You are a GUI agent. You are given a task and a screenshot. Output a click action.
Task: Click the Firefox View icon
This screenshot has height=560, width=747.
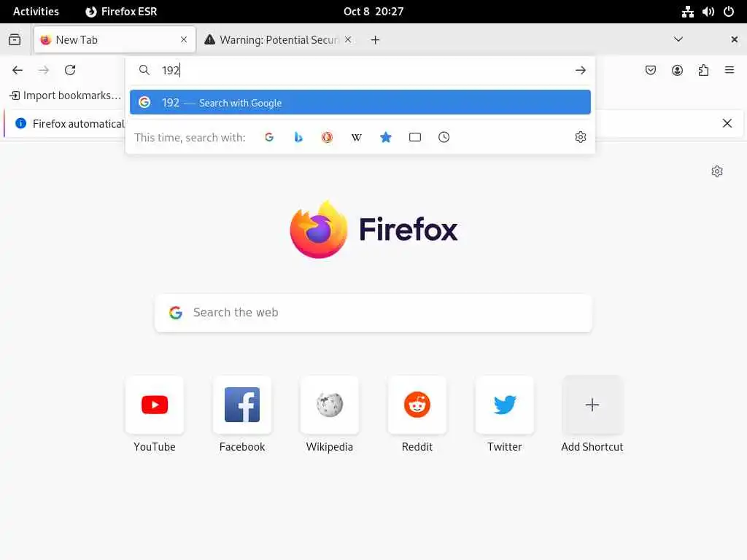pos(15,40)
